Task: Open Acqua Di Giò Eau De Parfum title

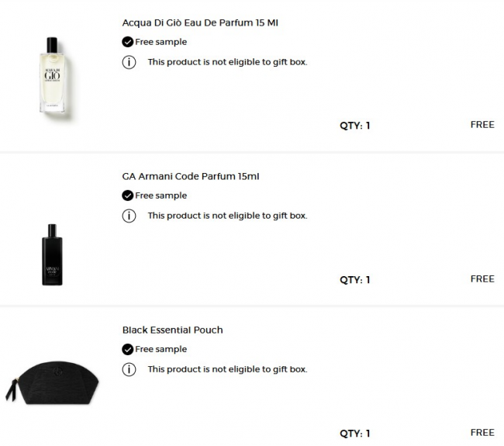Action: point(200,22)
